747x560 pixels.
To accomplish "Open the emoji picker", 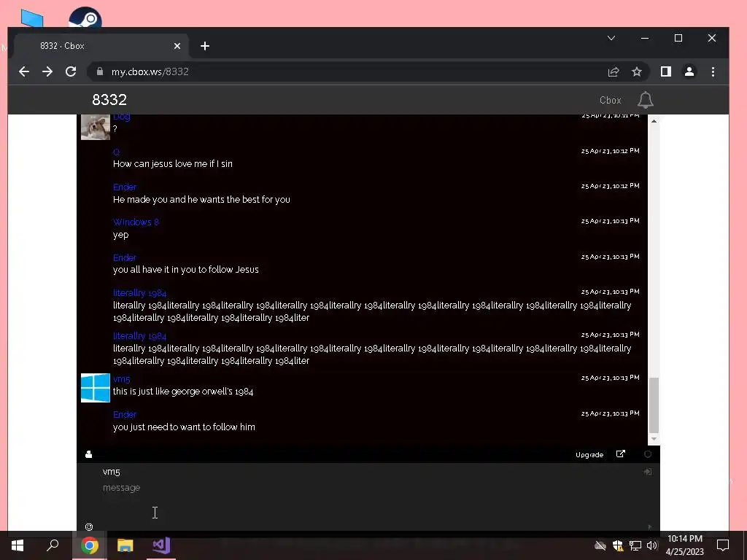I will tap(88, 526).
